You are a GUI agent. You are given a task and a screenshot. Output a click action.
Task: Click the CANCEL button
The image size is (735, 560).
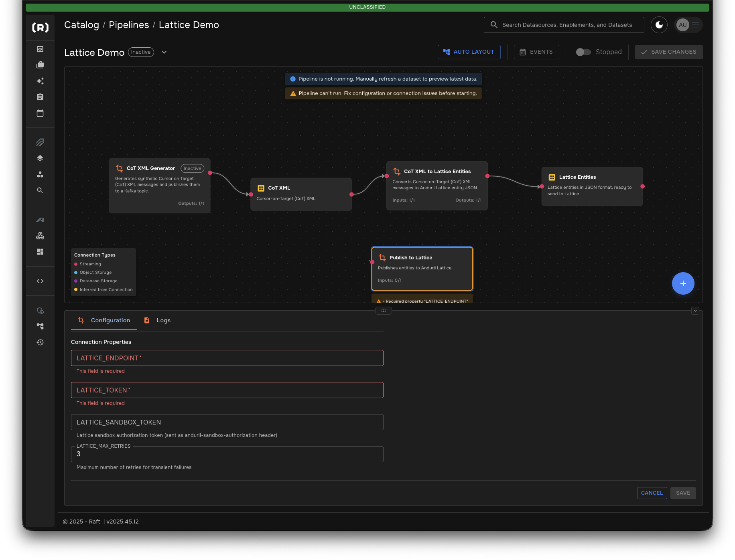652,493
